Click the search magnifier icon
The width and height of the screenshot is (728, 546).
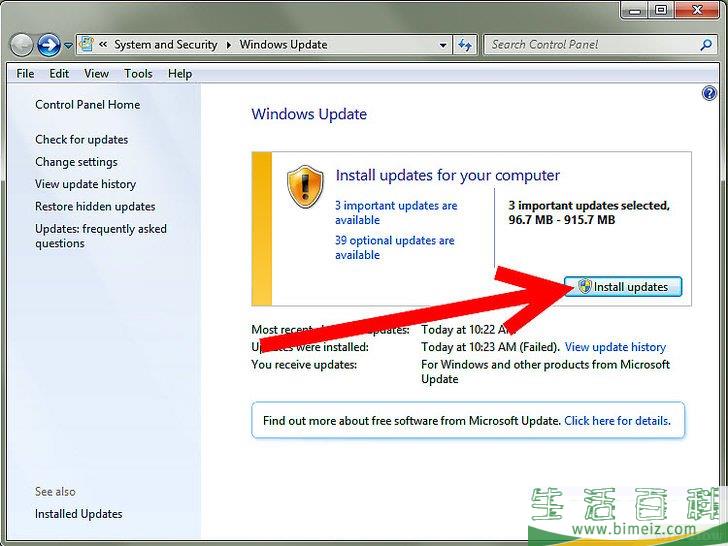706,45
